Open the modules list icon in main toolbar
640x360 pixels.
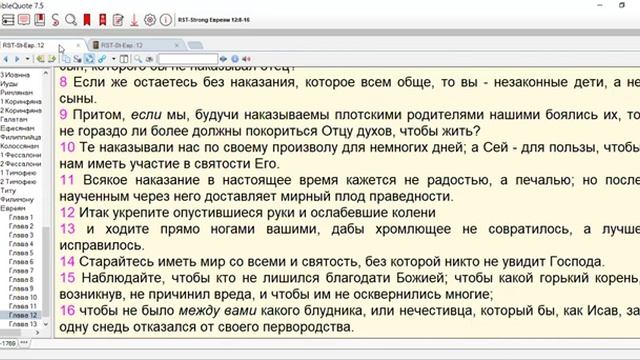8,20
